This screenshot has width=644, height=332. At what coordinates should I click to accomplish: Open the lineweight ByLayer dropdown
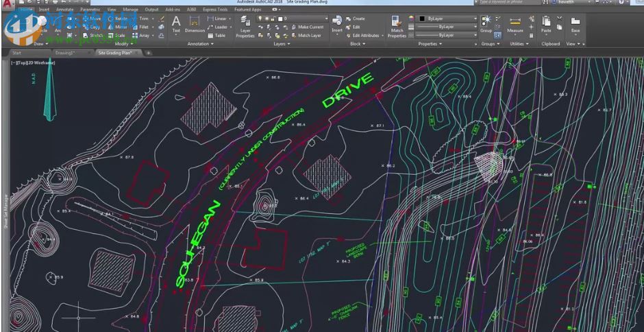point(447,27)
